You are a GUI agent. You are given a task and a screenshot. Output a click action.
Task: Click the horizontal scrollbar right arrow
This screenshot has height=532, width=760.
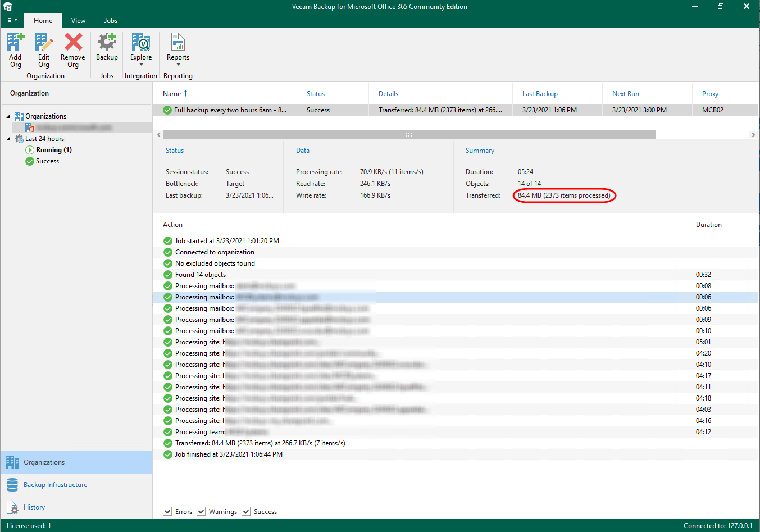coord(753,135)
